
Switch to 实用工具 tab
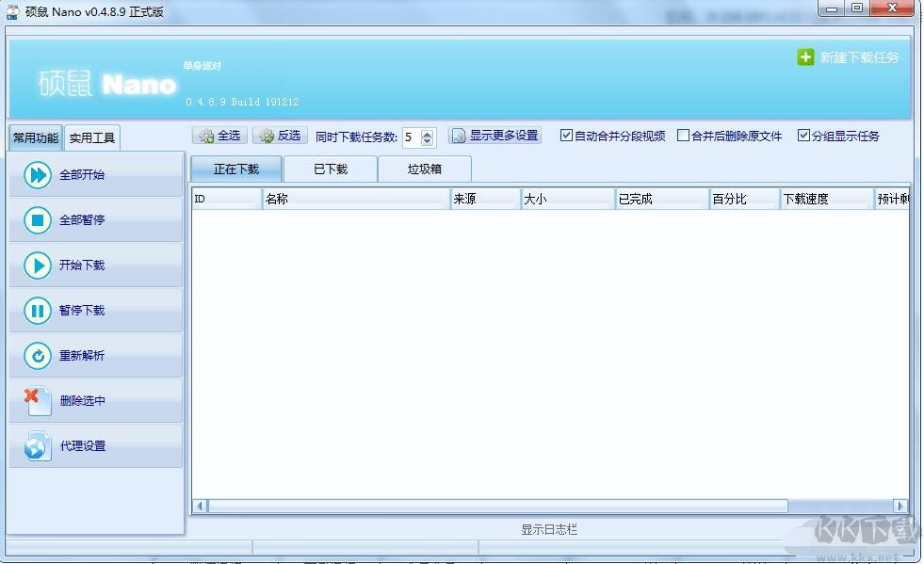[92, 137]
